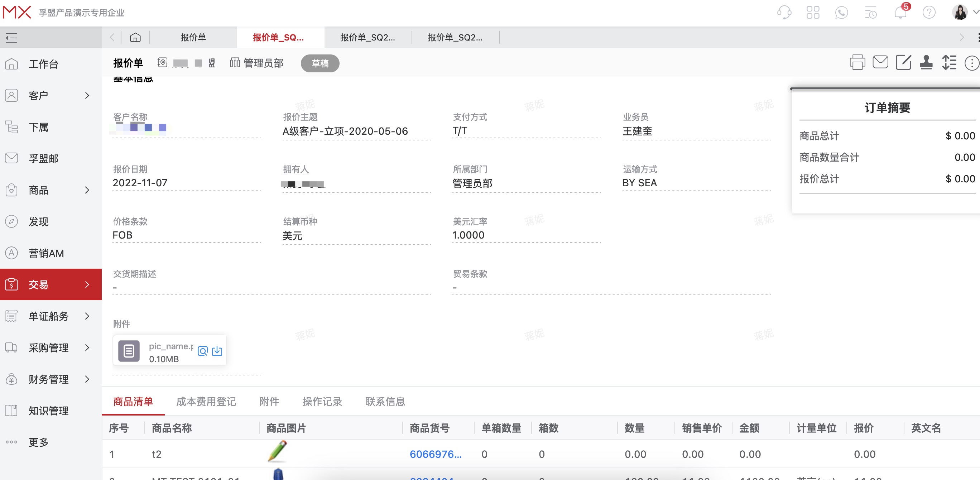Open the help question mark icon
This screenshot has height=480, width=980.
point(929,12)
